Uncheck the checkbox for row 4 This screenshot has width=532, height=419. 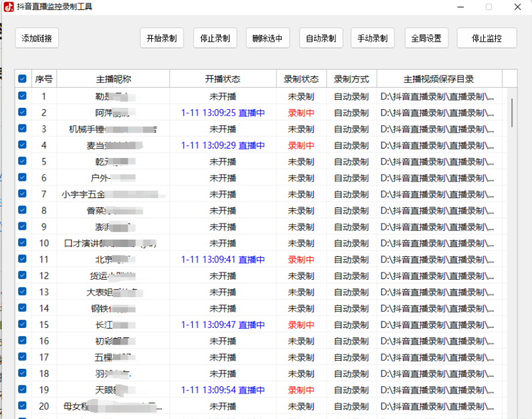22,145
